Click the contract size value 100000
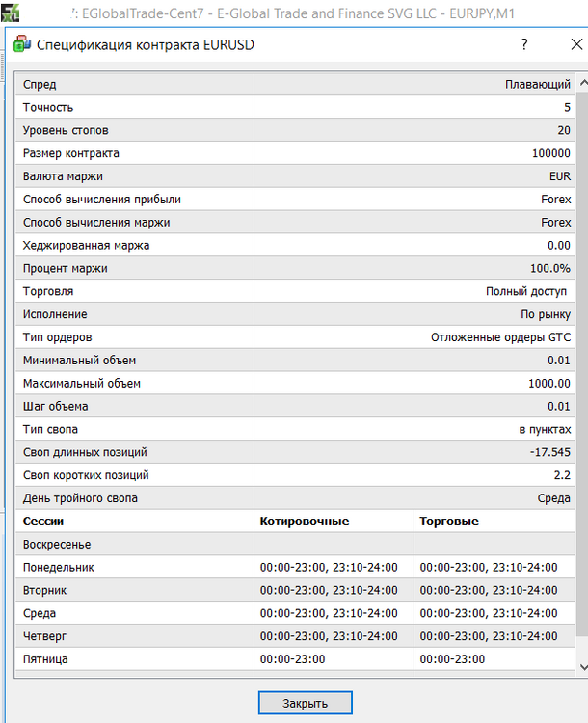This screenshot has width=588, height=723. (551, 153)
